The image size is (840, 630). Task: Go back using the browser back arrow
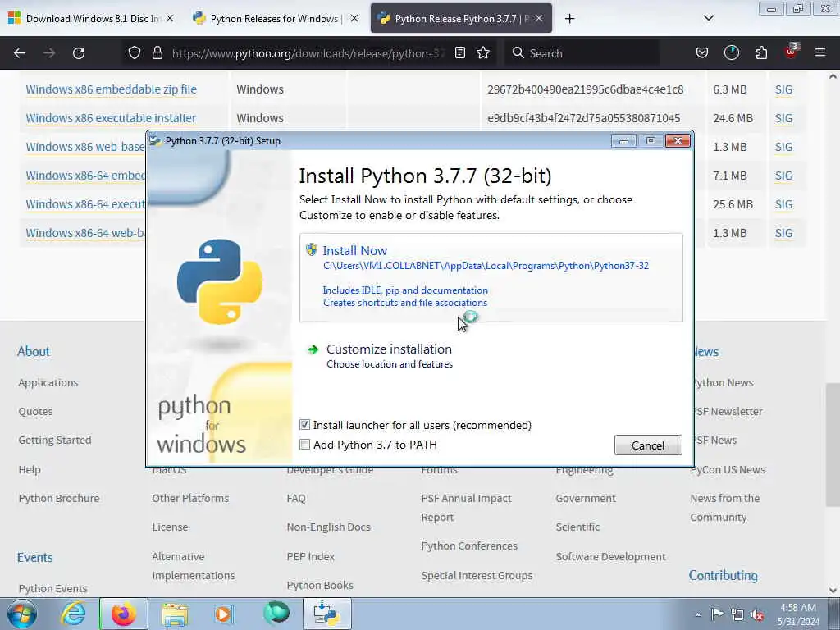[x=20, y=53]
